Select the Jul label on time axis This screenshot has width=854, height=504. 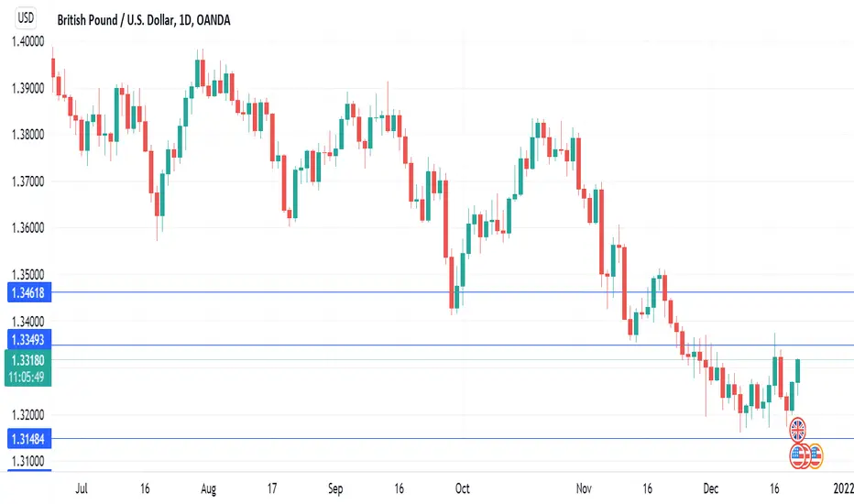pyautogui.click(x=82, y=488)
